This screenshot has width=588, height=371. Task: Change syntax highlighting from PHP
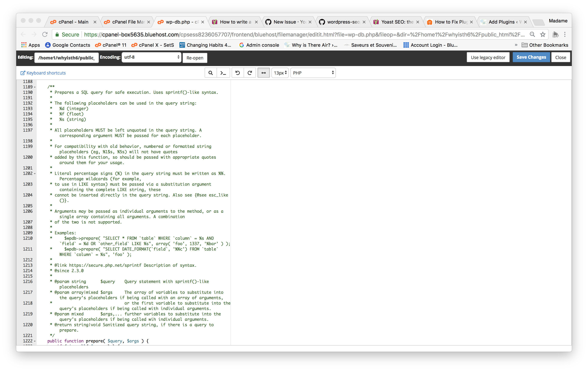pyautogui.click(x=313, y=73)
